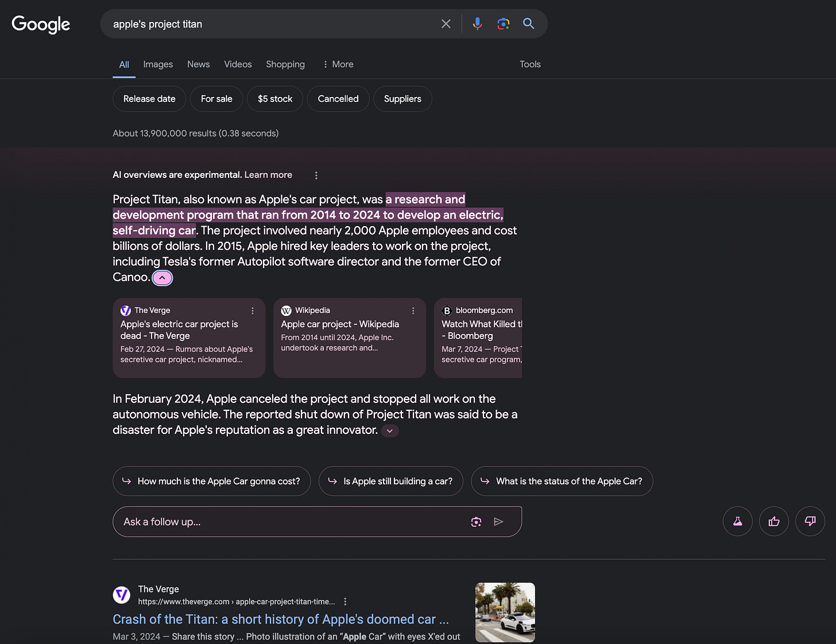Open the Wikipedia source card
The width and height of the screenshot is (836, 644).
[350, 337]
